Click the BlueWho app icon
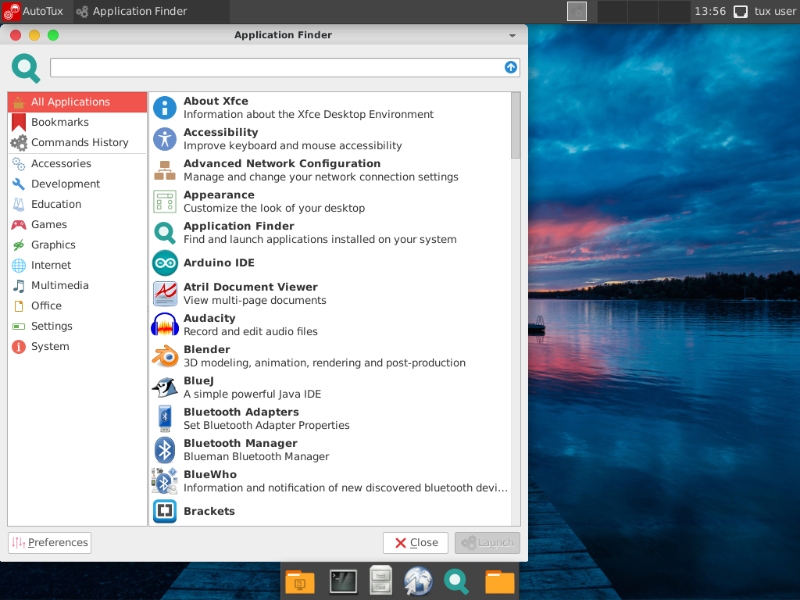 pos(164,481)
